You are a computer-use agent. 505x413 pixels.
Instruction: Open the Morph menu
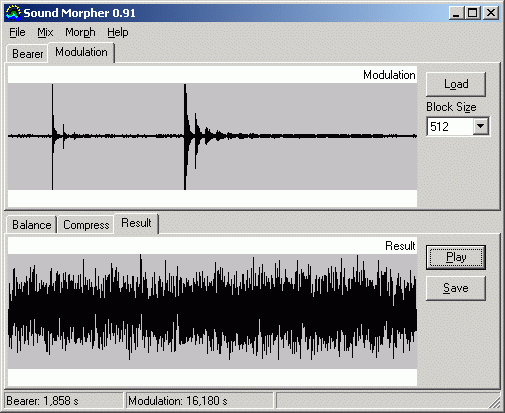click(x=80, y=32)
